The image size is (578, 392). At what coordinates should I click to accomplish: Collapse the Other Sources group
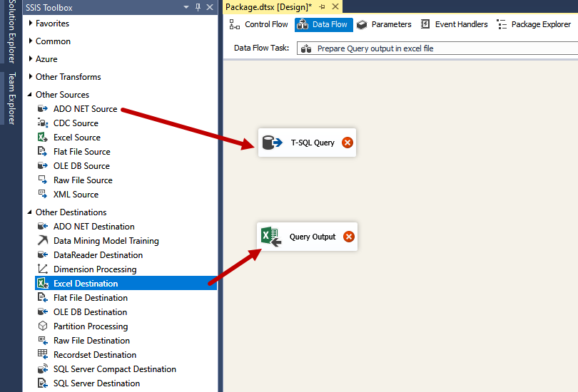click(30, 94)
